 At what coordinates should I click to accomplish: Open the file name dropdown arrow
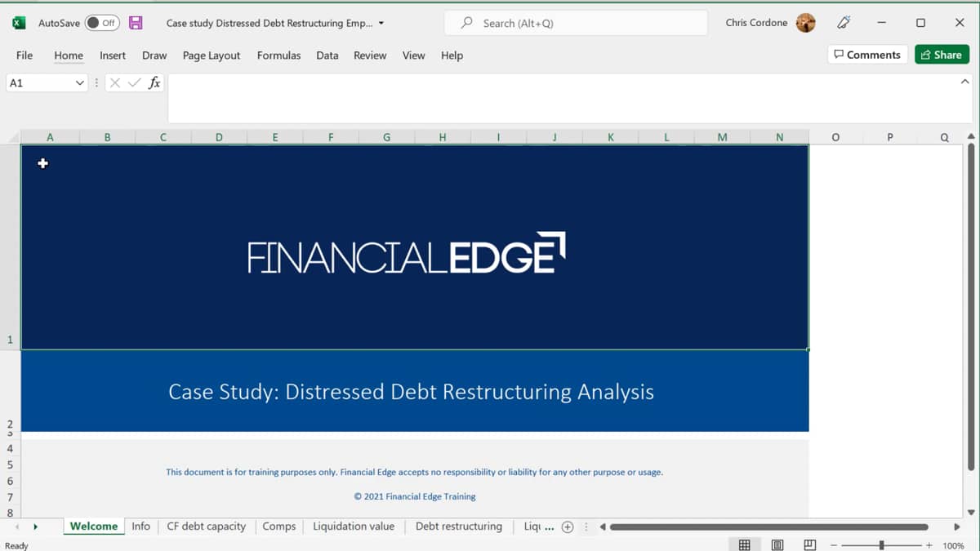click(381, 23)
